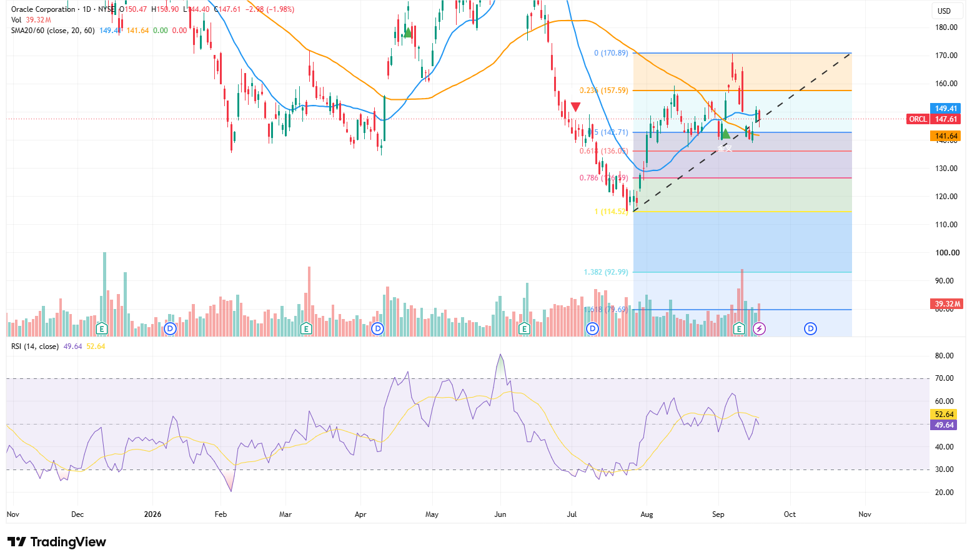
Task: Click the 2026 label on the time axis
Action: (152, 514)
